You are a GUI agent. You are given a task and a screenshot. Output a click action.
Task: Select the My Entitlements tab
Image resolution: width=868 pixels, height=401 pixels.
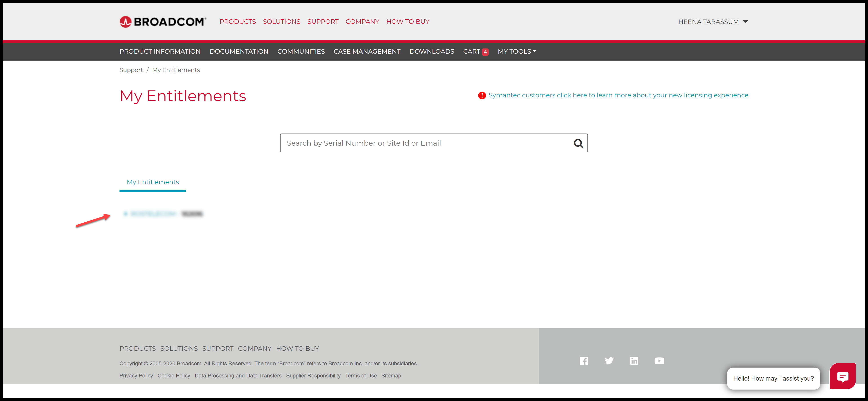153,182
